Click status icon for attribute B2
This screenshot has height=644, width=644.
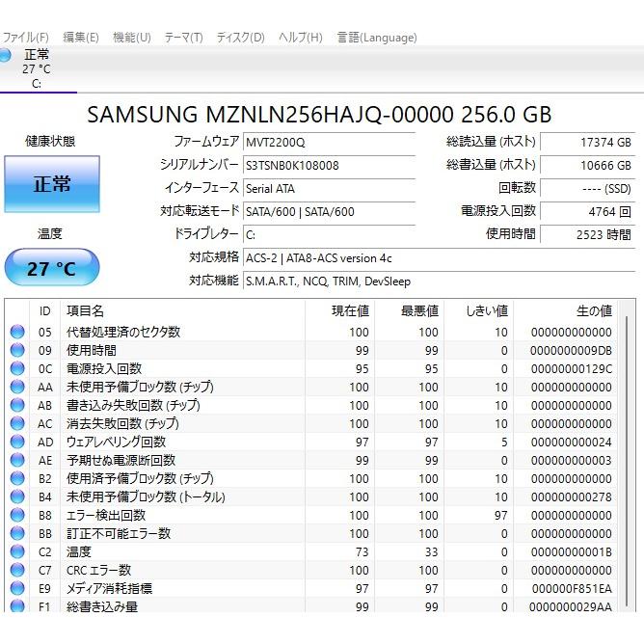click(x=17, y=478)
